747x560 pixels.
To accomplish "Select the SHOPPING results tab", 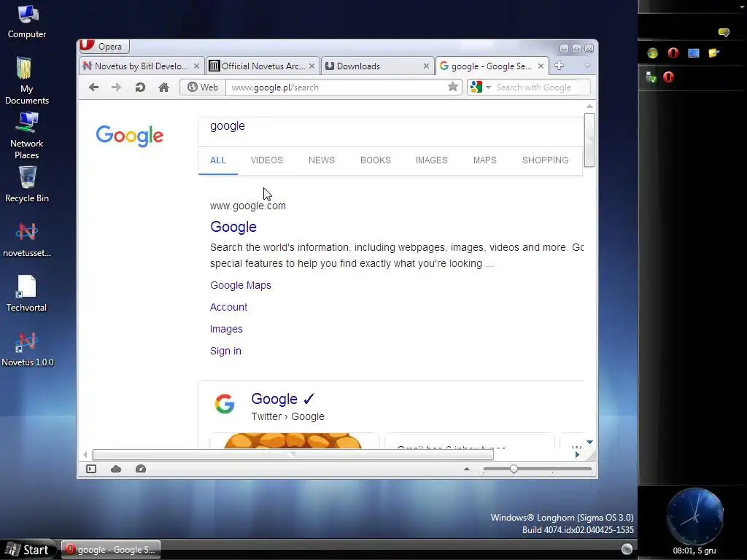I will pyautogui.click(x=545, y=160).
